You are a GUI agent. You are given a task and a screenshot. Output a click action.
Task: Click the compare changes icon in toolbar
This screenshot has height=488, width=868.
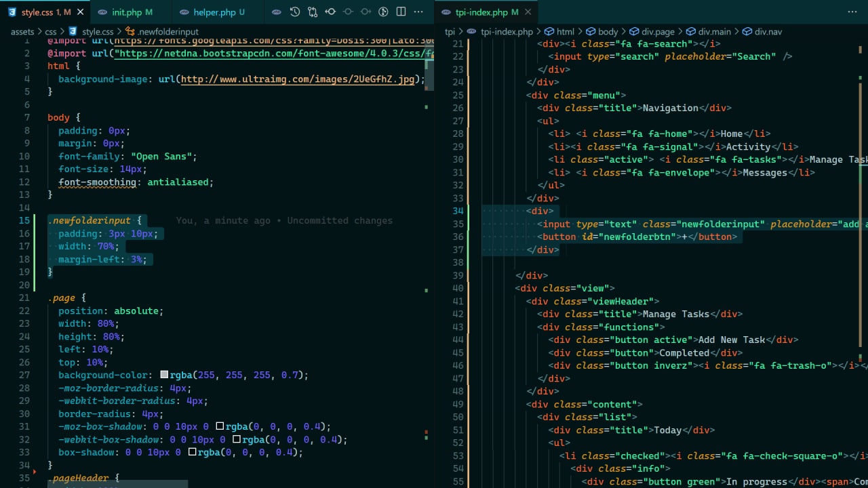point(313,12)
